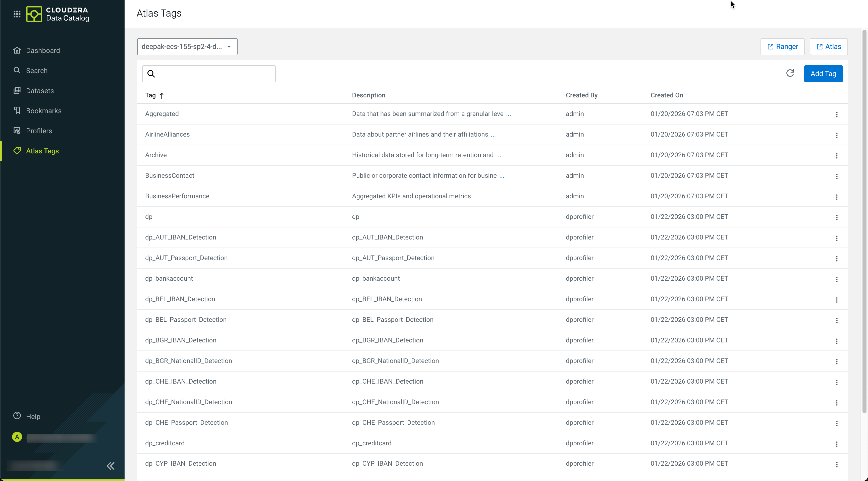Open the Profilers navigation item
Viewport: 868px width, 481px height.
pos(39,131)
